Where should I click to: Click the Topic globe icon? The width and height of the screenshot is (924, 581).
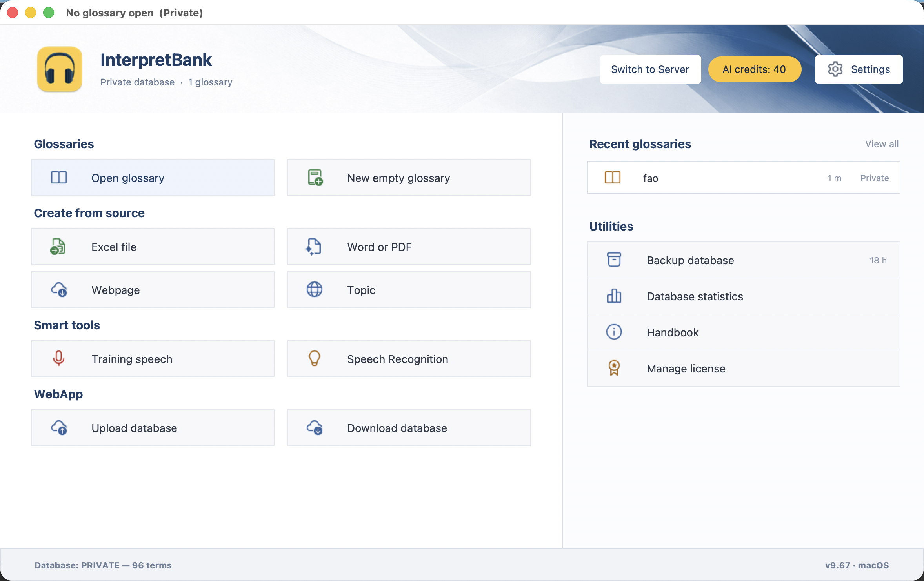tap(314, 290)
